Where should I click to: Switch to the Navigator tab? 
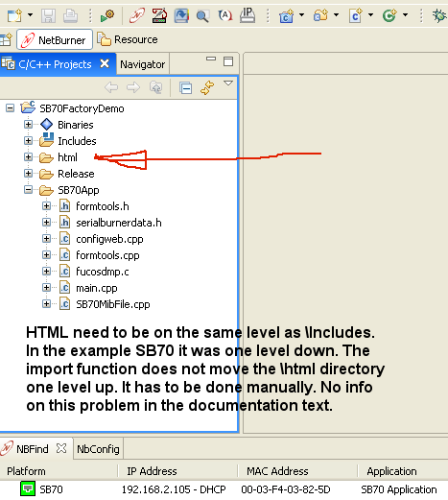pos(143,64)
